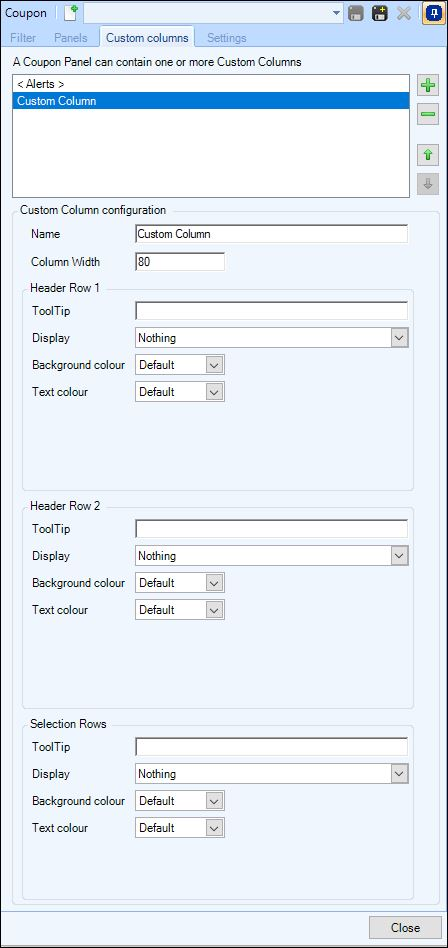Click the save coupon disk icon

[356, 13]
